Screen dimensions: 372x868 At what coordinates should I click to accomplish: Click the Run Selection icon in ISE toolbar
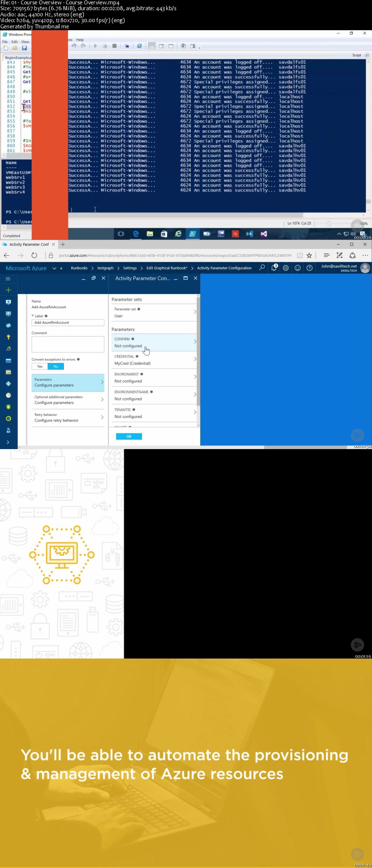(x=105, y=46)
